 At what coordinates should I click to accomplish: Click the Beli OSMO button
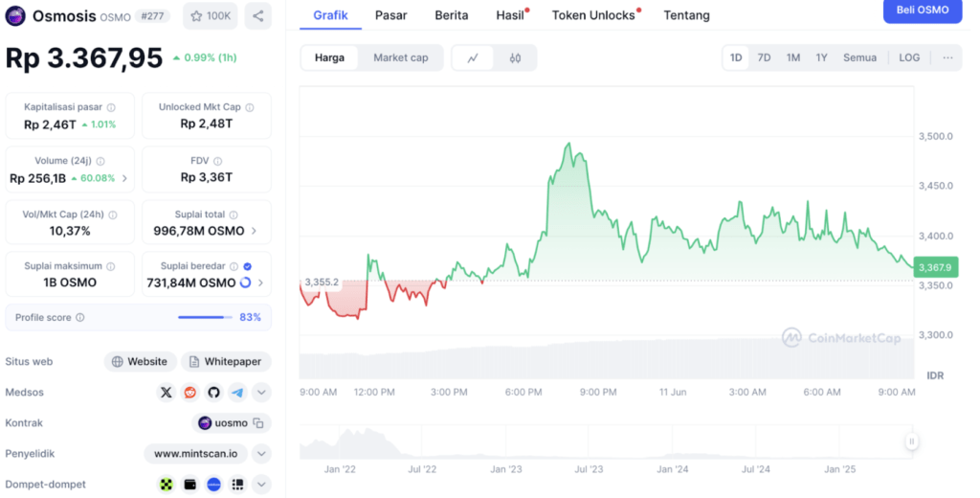tap(923, 11)
